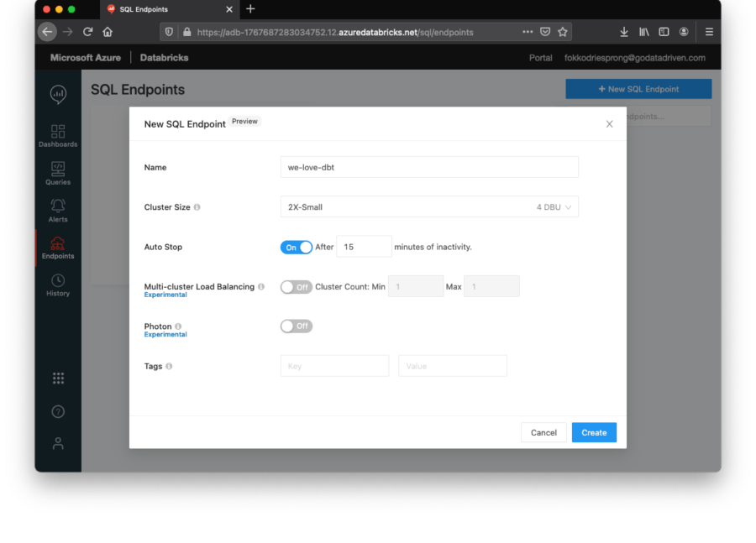
Task: Reload the page with refresh icon
Action: (x=87, y=32)
